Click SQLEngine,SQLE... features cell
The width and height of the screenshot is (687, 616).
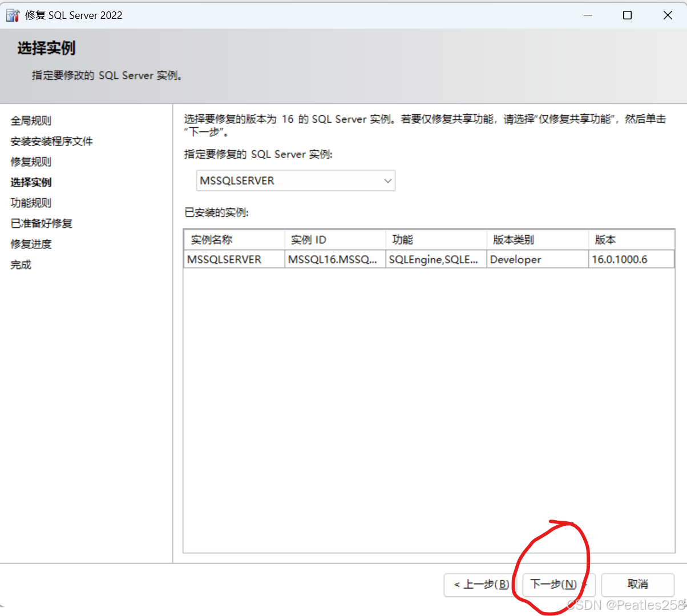[x=436, y=259]
